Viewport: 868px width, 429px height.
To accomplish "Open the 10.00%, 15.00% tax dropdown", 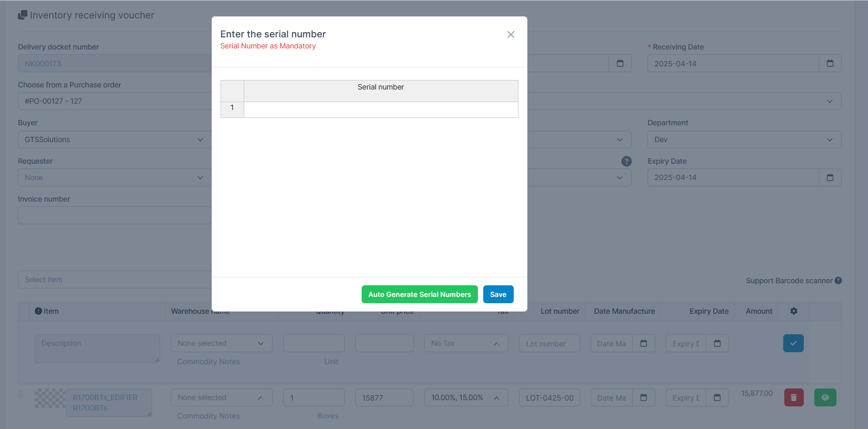I will tap(465, 397).
